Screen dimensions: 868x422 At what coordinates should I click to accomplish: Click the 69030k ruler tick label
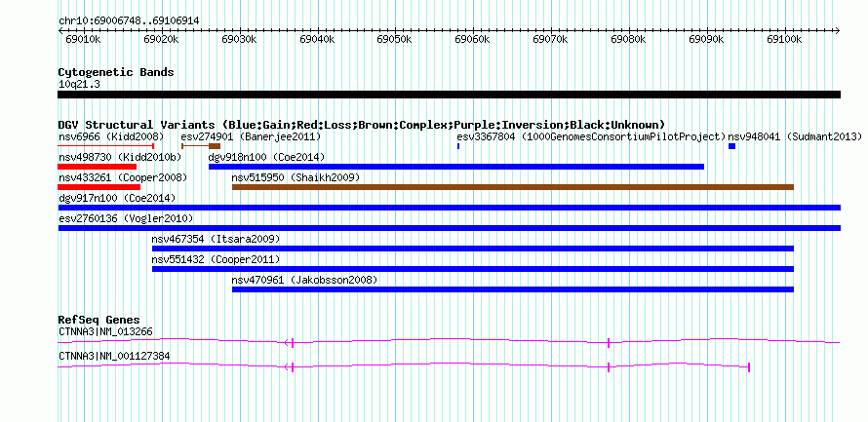point(239,40)
